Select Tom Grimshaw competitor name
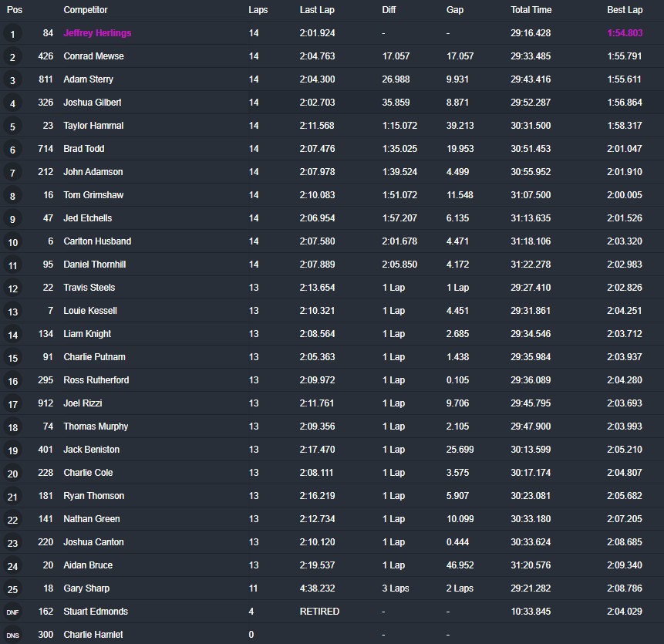 click(x=93, y=195)
